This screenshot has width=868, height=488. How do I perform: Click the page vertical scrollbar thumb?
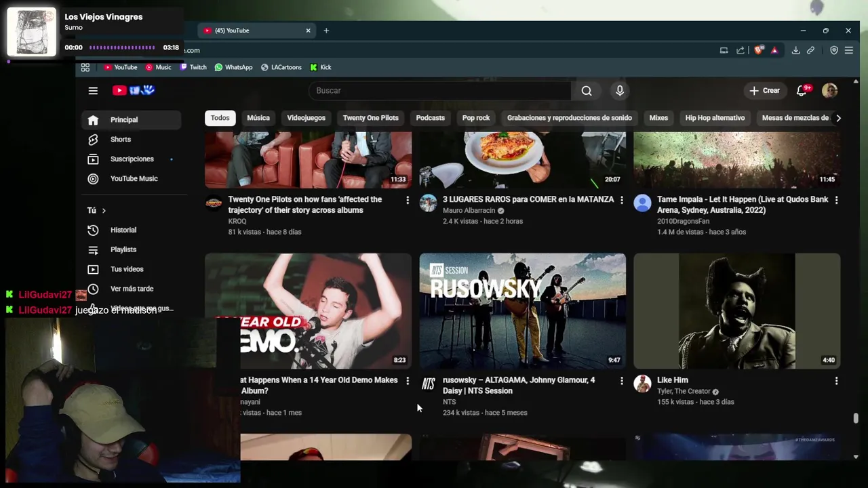click(856, 418)
